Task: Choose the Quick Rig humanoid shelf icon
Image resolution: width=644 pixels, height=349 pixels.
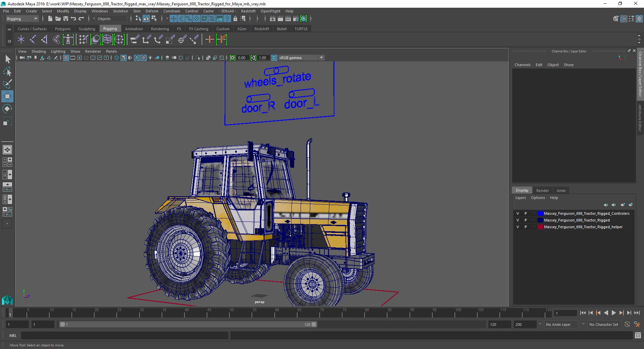Action: [68, 40]
